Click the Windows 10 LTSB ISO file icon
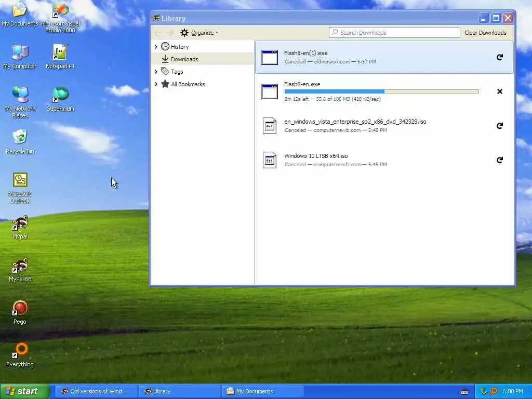Screen dimensions: 532x399 [x=270, y=160]
